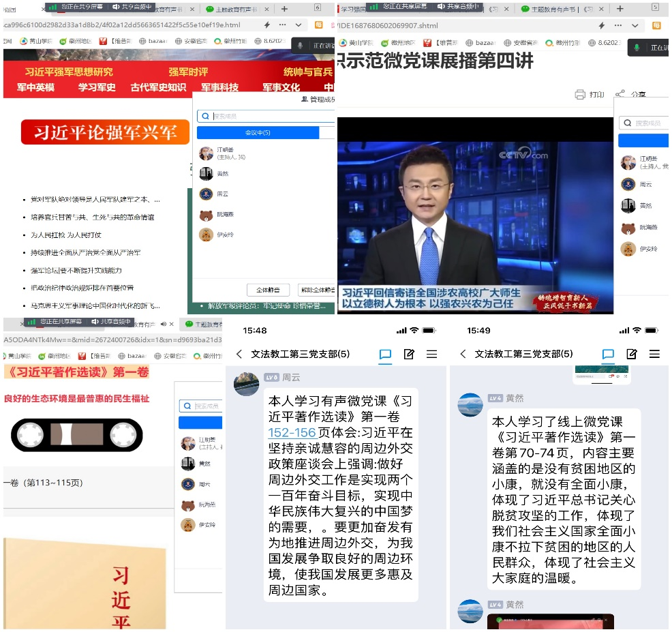
Task: Click the cassette tape audio player in bottom-left page
Action: (x=77, y=435)
